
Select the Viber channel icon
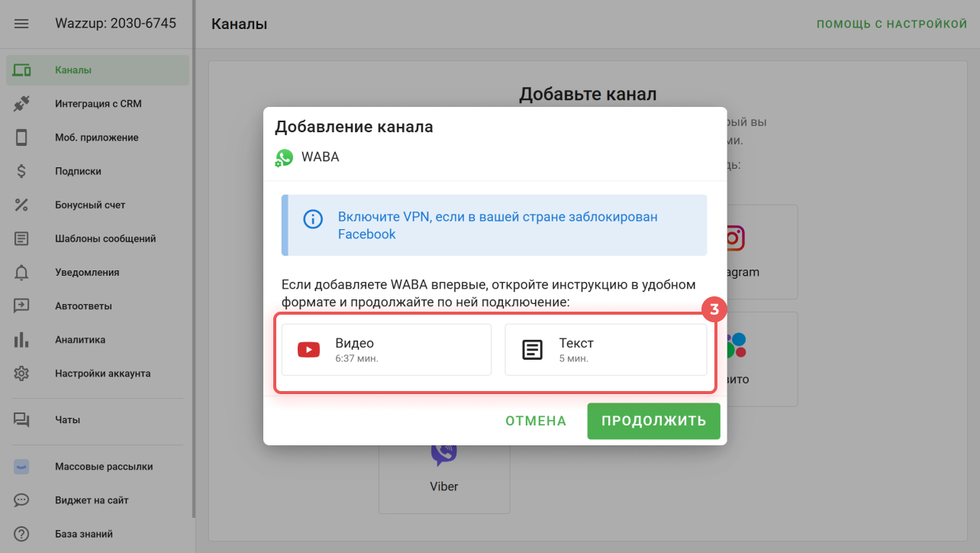(x=443, y=453)
